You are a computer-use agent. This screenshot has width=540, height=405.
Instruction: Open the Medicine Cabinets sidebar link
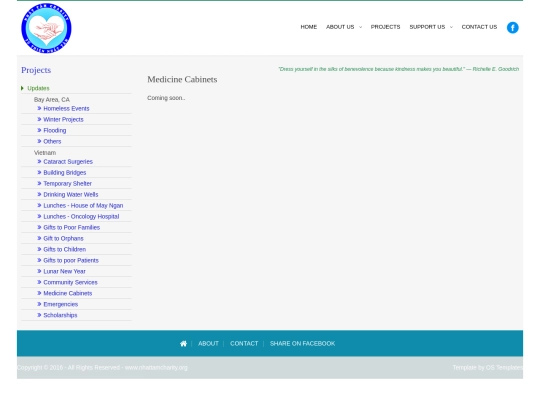point(68,293)
